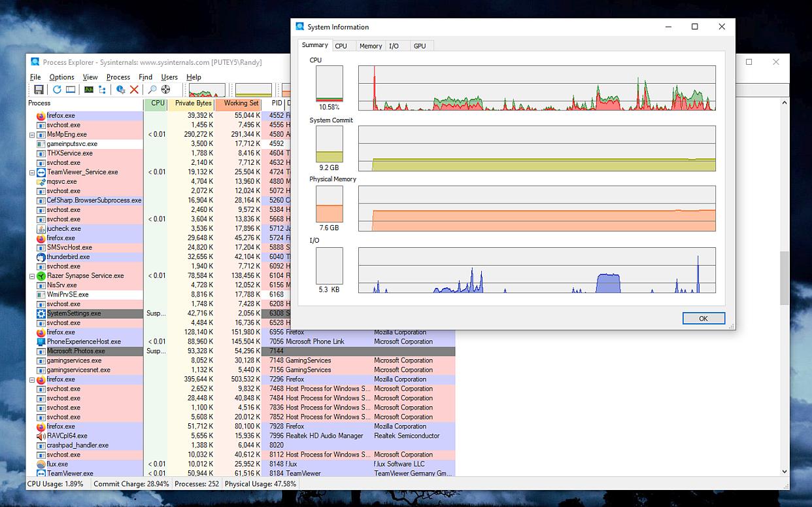Image resolution: width=812 pixels, height=507 pixels.
Task: Click the CPU history graph in Summary
Action: (537, 88)
